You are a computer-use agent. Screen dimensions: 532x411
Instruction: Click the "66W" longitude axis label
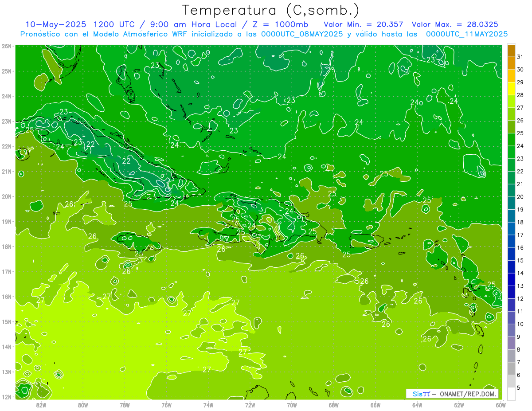[376, 405]
